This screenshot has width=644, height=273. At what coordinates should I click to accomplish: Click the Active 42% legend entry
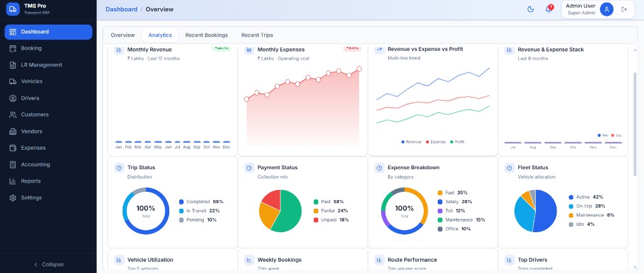(586, 198)
